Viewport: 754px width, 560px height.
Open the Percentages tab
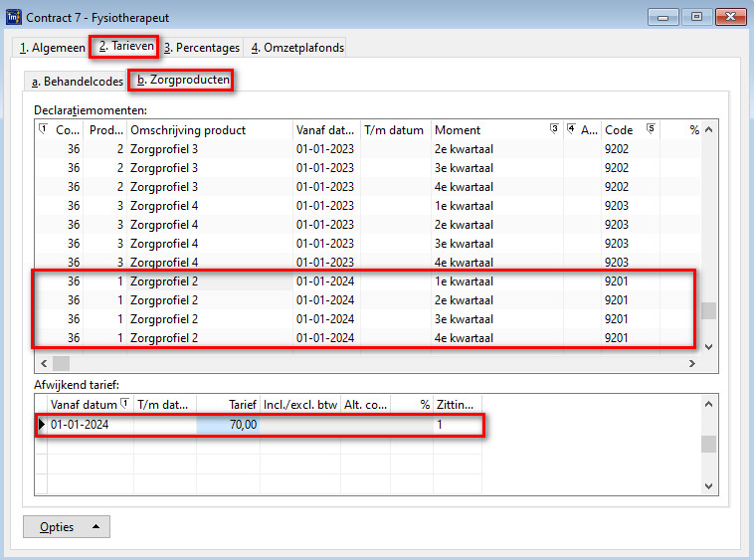[202, 47]
